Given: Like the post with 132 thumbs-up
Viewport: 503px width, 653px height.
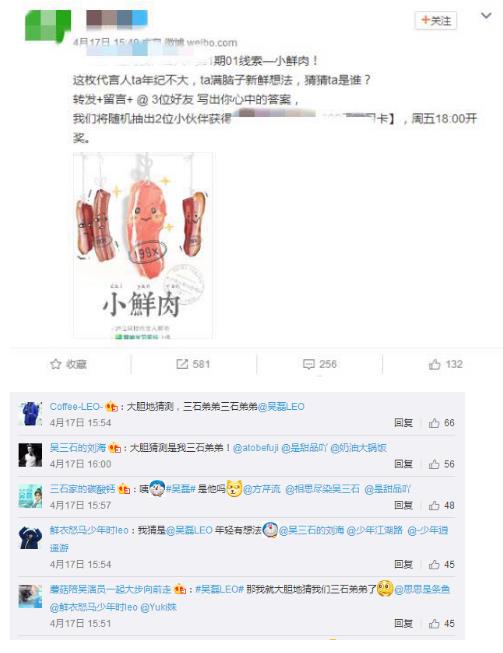Looking at the screenshot, I should (x=434, y=364).
